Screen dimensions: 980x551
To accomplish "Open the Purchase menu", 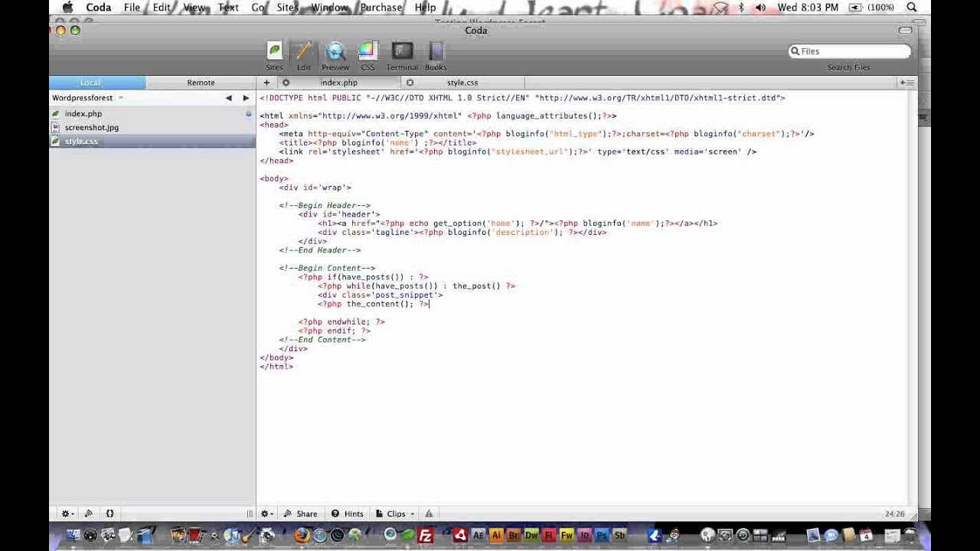I will (381, 7).
